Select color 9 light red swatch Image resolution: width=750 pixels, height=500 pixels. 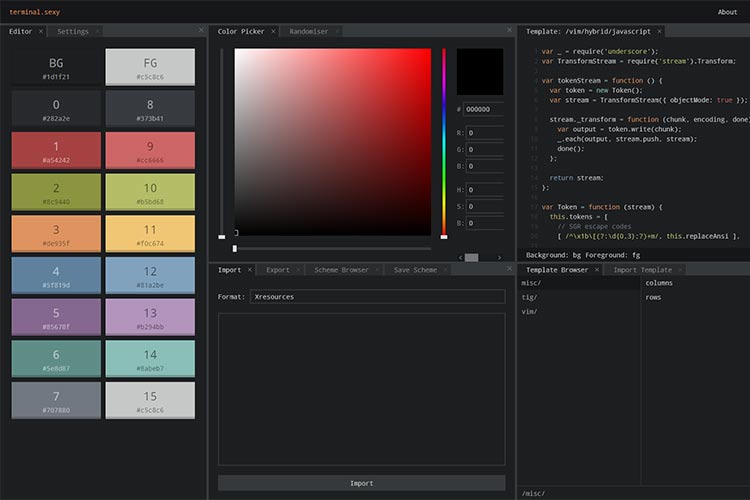[x=150, y=150]
